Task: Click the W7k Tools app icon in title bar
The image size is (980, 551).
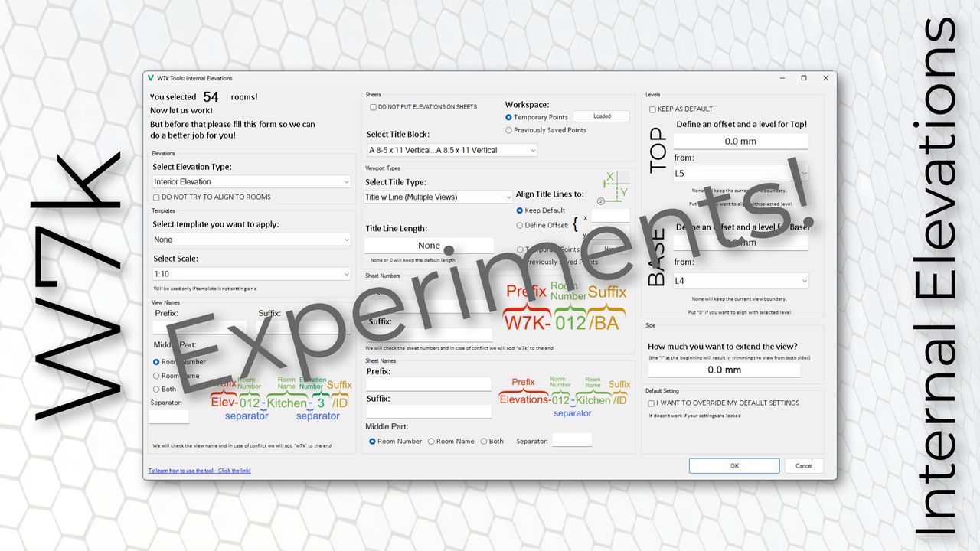Action: click(x=150, y=78)
